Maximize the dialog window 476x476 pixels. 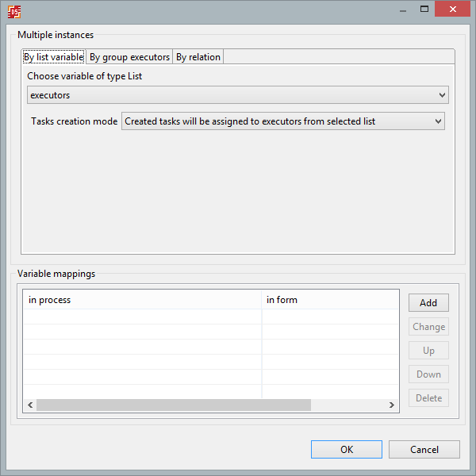(424, 9)
